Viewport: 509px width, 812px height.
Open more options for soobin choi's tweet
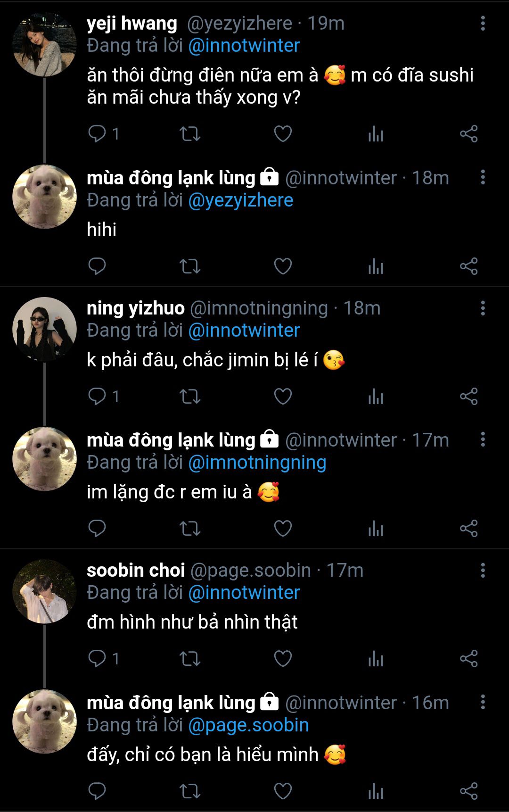[483, 571]
